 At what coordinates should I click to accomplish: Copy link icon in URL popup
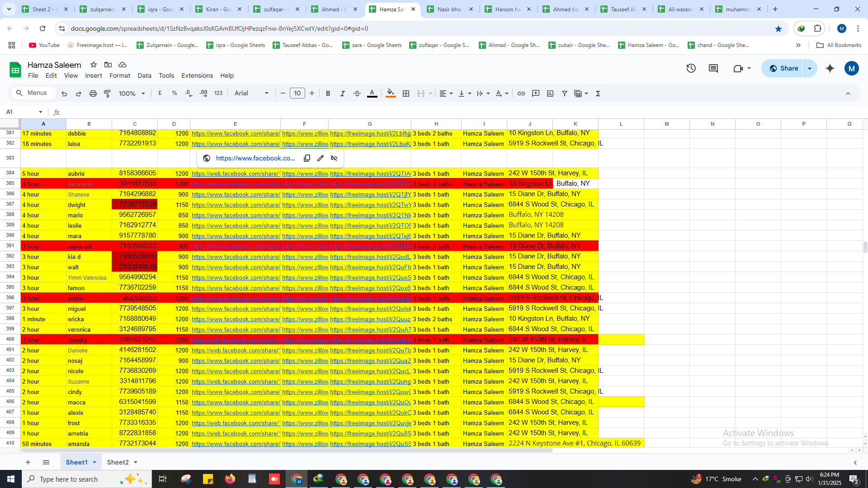click(307, 158)
